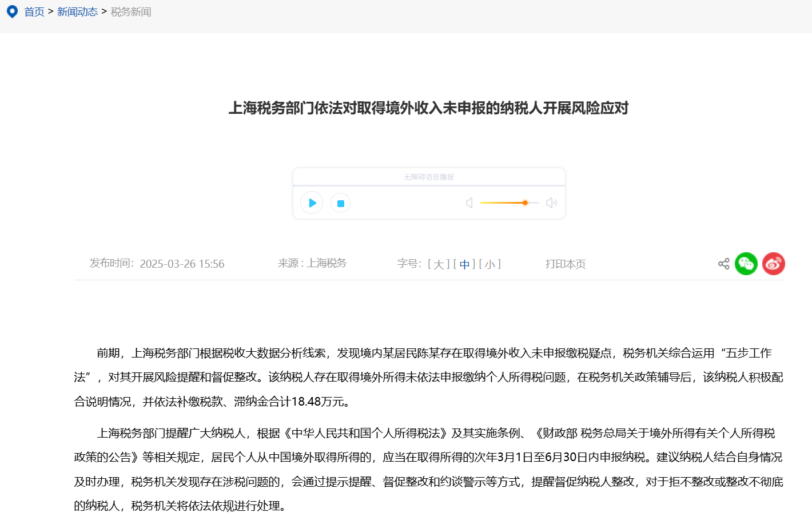
Task: Open the share options icon
Action: 723,263
